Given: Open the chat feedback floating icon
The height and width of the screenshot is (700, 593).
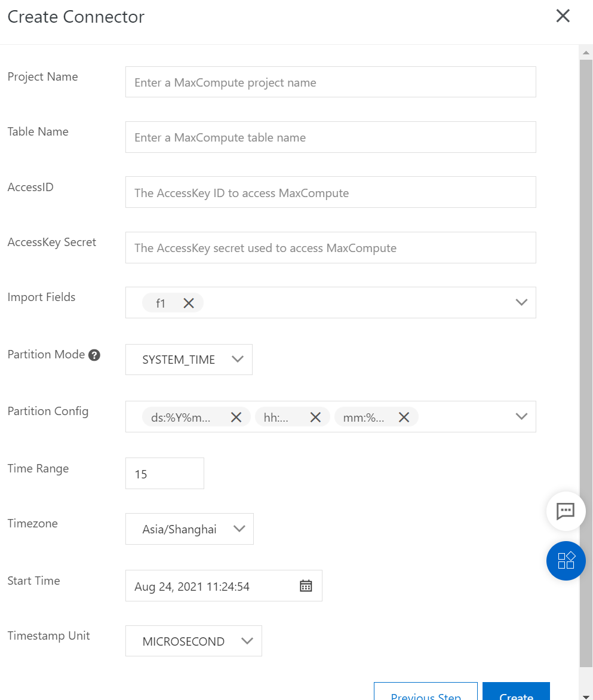Looking at the screenshot, I should pyautogui.click(x=566, y=511).
